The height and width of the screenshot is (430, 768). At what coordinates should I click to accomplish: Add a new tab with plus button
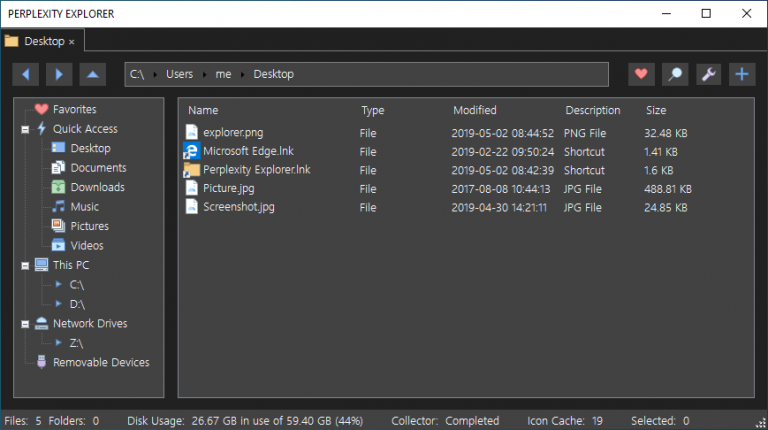(x=741, y=74)
